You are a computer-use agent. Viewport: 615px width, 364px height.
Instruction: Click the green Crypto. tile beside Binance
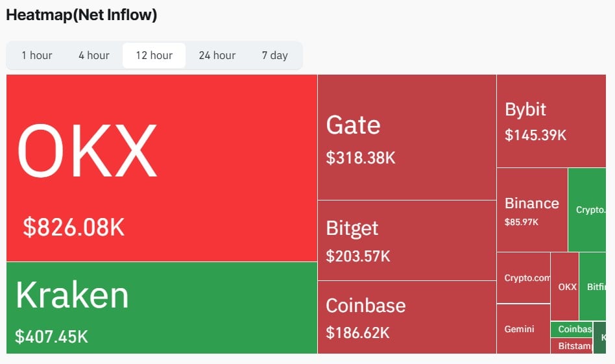[x=590, y=210]
